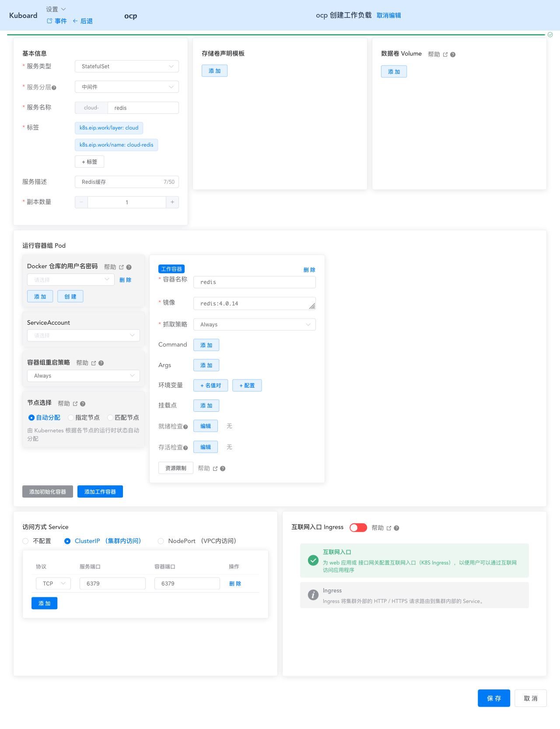The height and width of the screenshot is (729, 560).
Task: Select 自动分配 node option
Action: [x=45, y=418]
